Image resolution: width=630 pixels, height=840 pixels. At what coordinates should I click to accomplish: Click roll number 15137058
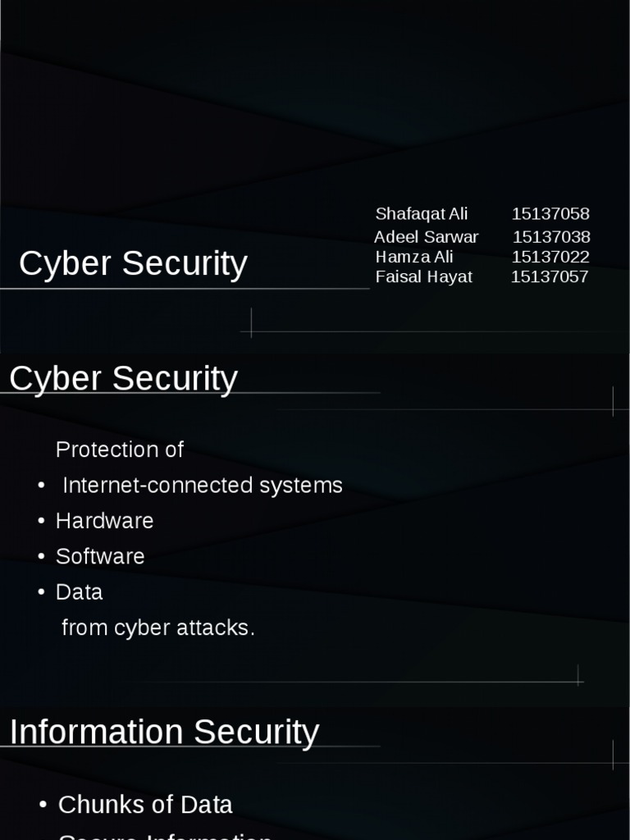[550, 214]
